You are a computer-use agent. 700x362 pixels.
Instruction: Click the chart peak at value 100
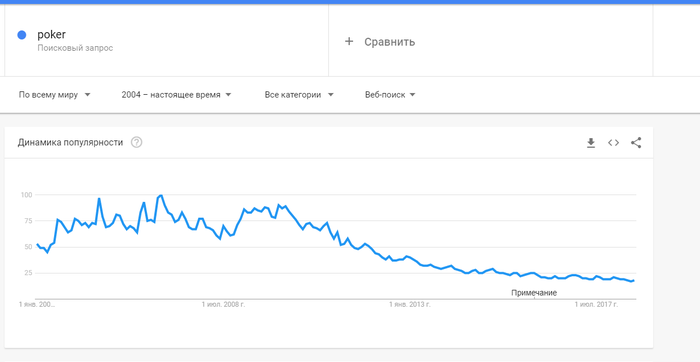[161, 195]
